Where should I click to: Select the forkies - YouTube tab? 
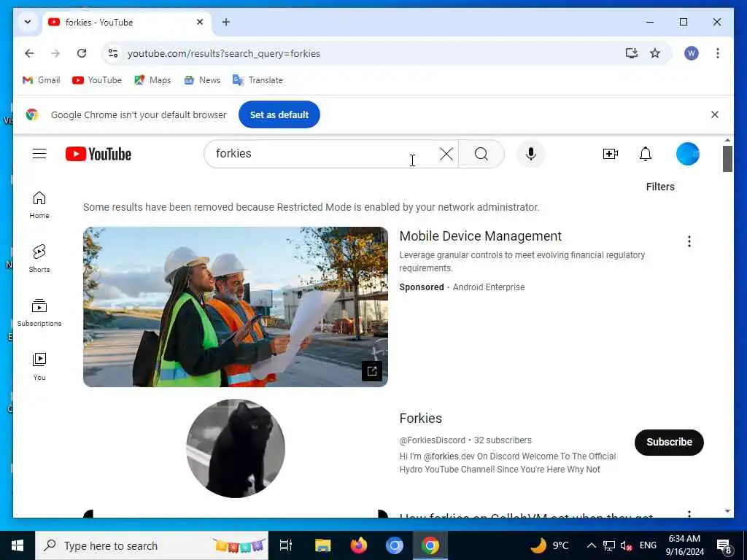(x=126, y=22)
